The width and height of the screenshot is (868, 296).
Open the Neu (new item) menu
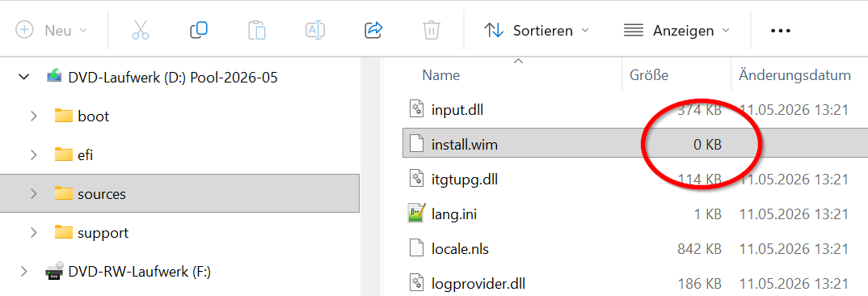51,30
